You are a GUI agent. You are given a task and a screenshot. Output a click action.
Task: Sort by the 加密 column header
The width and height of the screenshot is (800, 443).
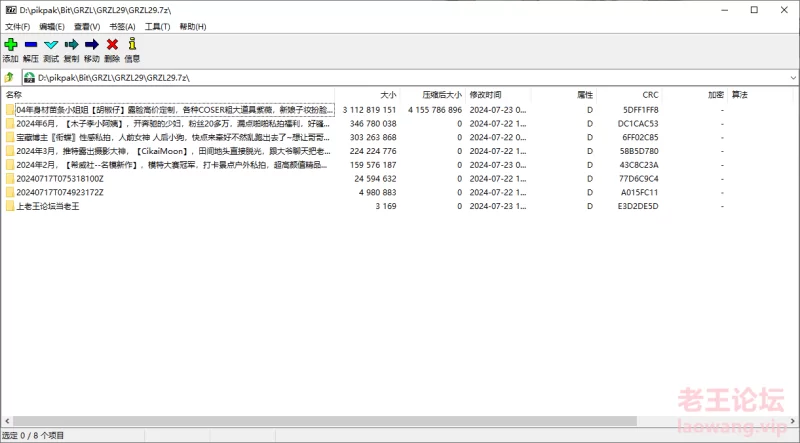pos(694,95)
